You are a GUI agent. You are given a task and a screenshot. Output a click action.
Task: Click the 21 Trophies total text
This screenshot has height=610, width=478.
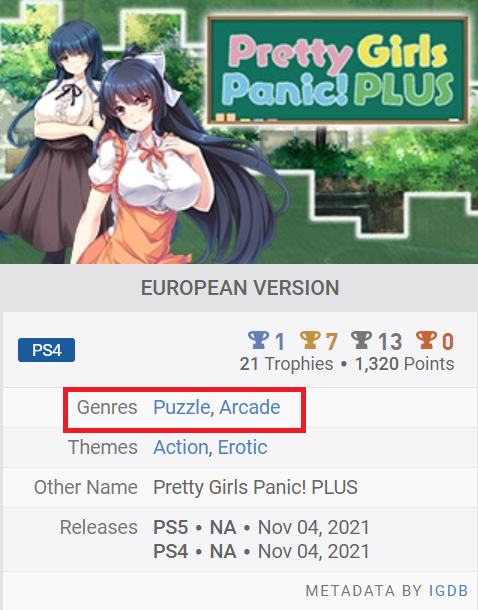(286, 364)
